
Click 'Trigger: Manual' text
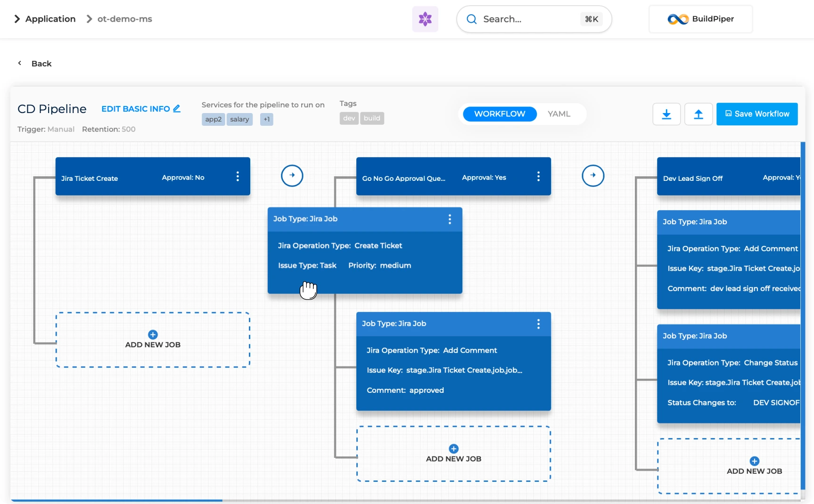point(46,129)
